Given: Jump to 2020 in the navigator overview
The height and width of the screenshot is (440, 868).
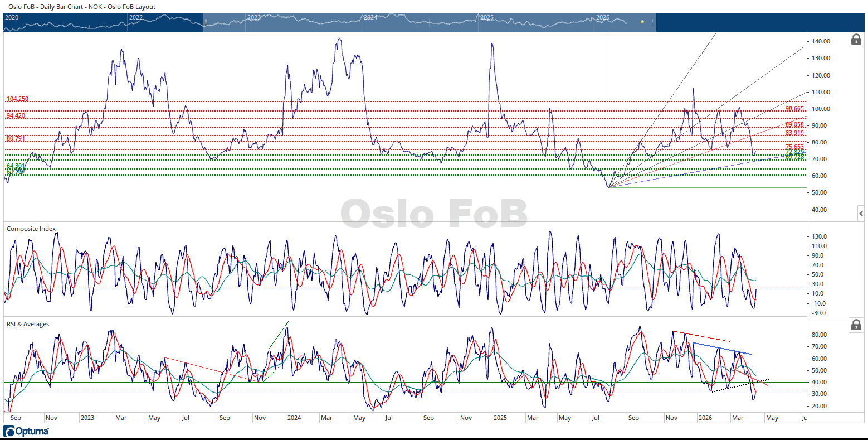Looking at the screenshot, I should coord(12,17).
